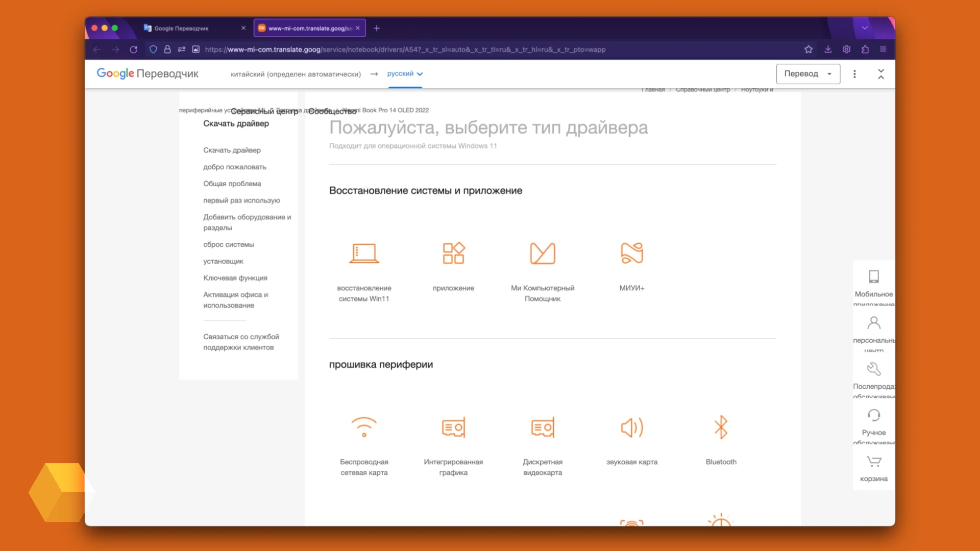This screenshot has width=980, height=551.
Task: Open Добавить оборудование и разделы link
Action: pos(247,222)
